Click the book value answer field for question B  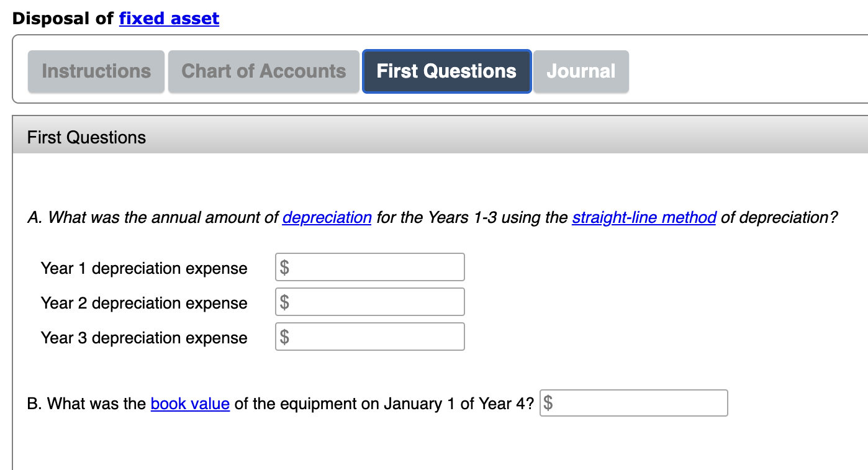[x=633, y=403]
